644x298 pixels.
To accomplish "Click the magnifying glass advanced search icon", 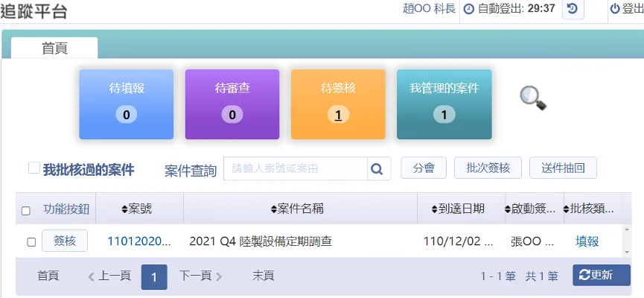I will point(533,98).
